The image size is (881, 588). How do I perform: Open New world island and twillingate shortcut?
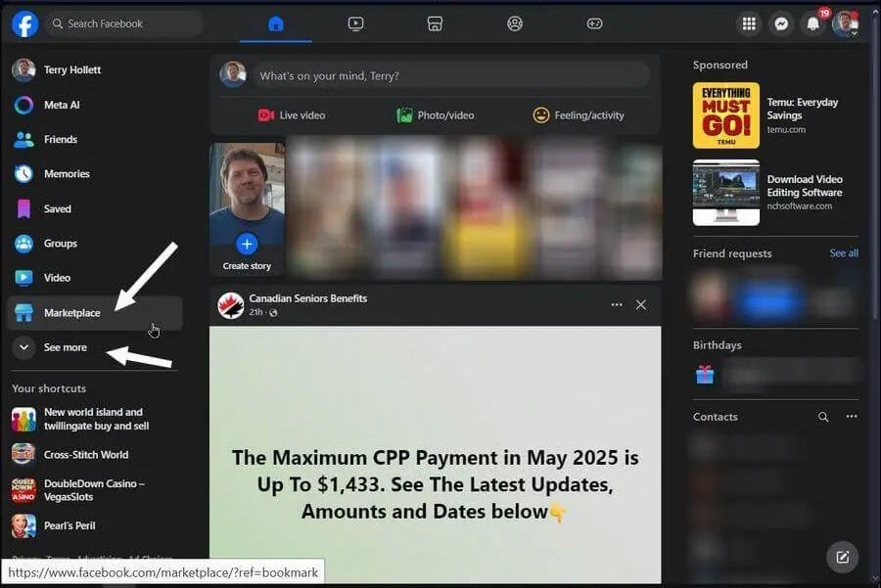coord(94,419)
